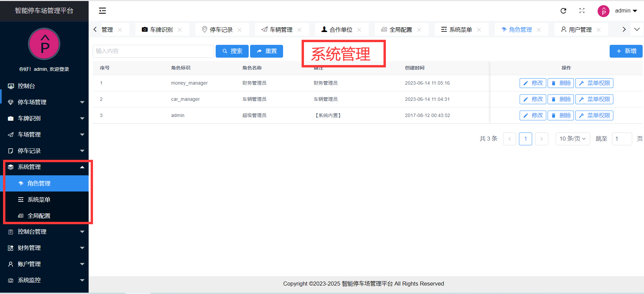This screenshot has width=644, height=294.
Task: Open the 10 条/页 page size dropdown
Action: coord(573,139)
